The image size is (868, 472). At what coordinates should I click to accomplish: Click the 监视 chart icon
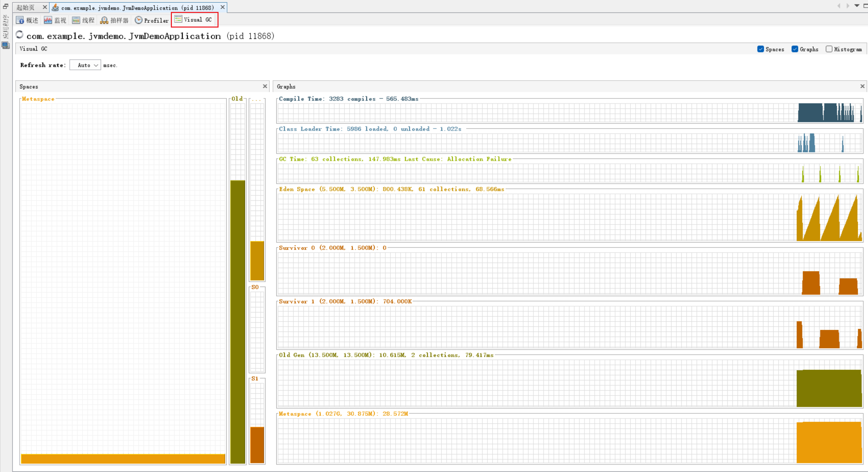pyautogui.click(x=48, y=20)
